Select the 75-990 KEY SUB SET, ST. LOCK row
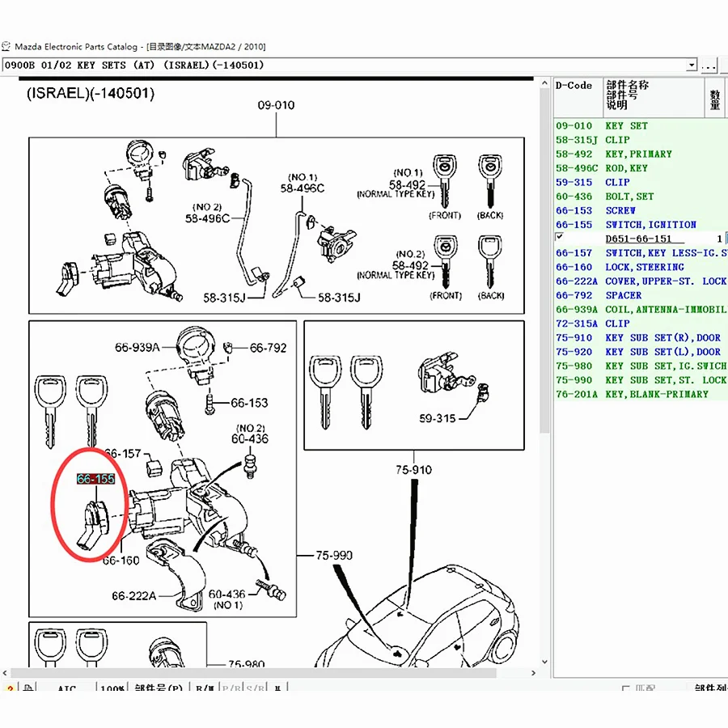Viewport: 728px width, 728px height. [641, 380]
